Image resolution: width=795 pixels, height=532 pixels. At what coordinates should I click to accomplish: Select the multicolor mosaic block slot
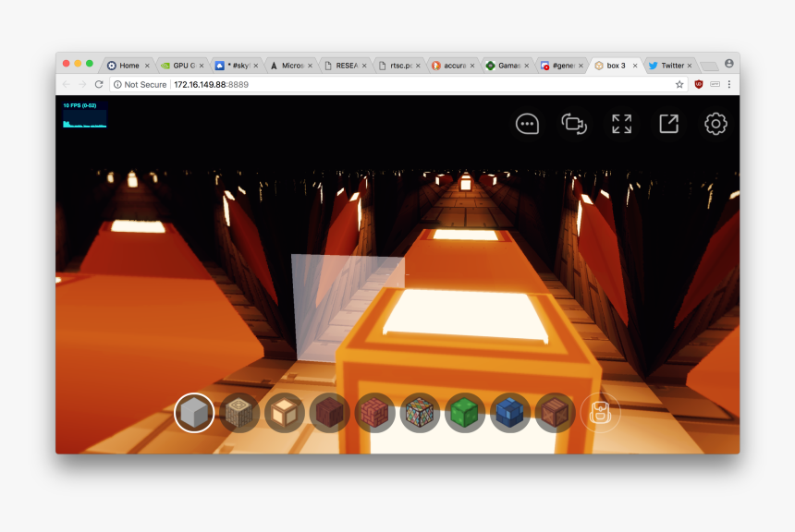tap(420, 413)
